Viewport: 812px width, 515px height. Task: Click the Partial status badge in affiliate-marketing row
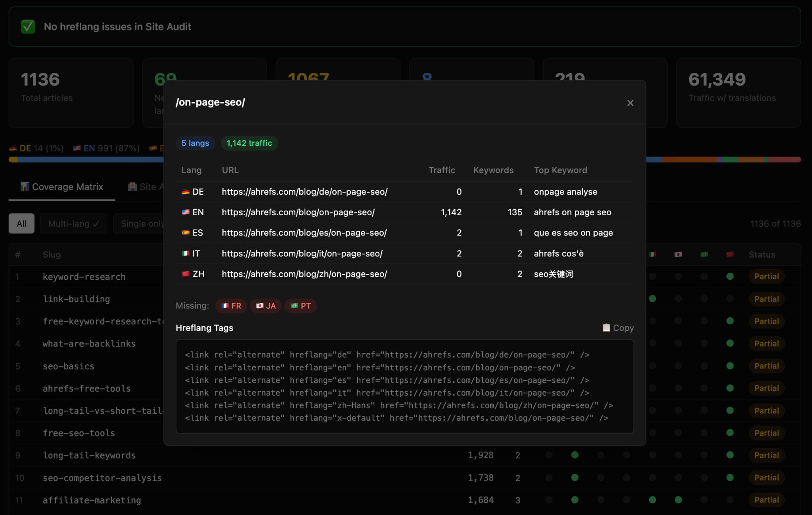coord(766,500)
